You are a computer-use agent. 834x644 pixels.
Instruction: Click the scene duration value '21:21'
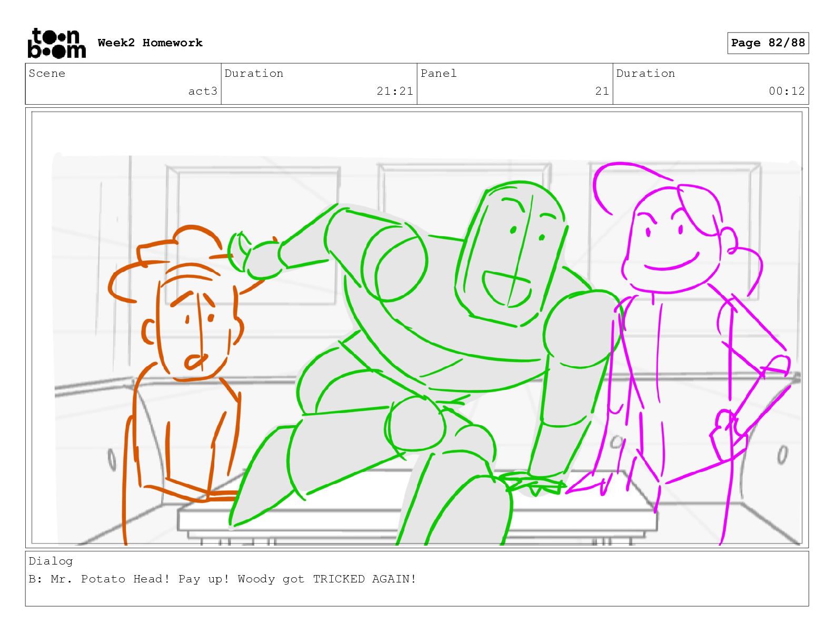click(395, 91)
